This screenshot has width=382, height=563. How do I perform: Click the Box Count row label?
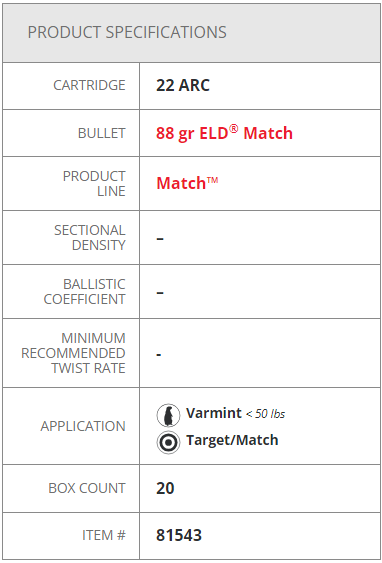[87, 488]
